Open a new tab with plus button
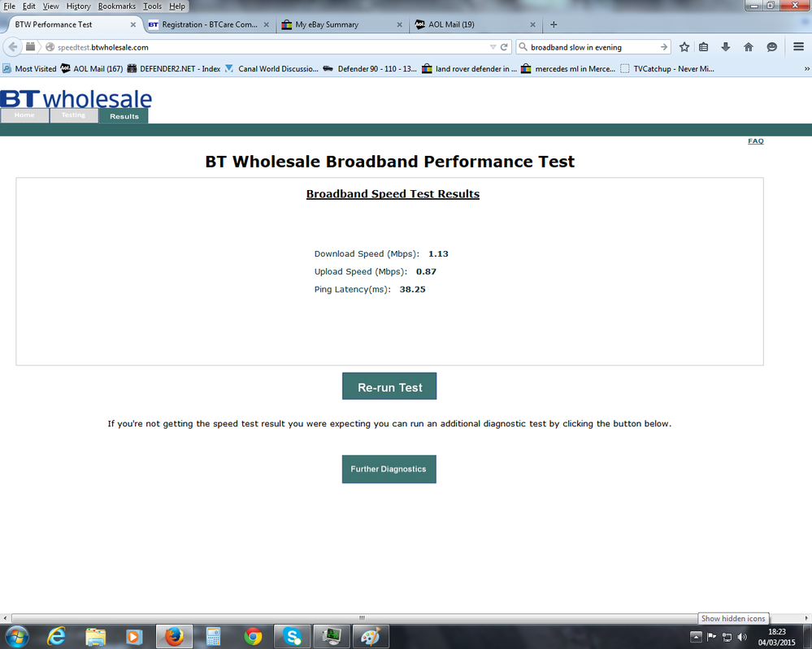This screenshot has height=649, width=812. click(x=554, y=24)
